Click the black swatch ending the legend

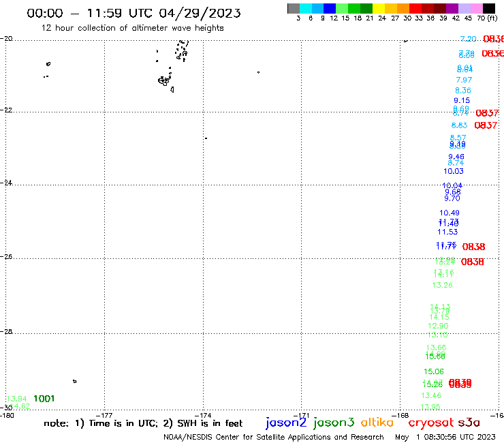point(488,8)
